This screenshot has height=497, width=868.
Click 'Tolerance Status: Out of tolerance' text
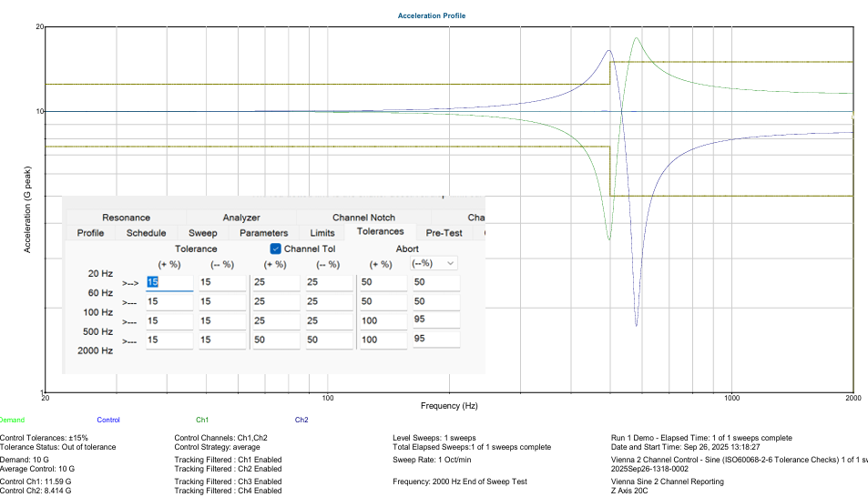58,447
